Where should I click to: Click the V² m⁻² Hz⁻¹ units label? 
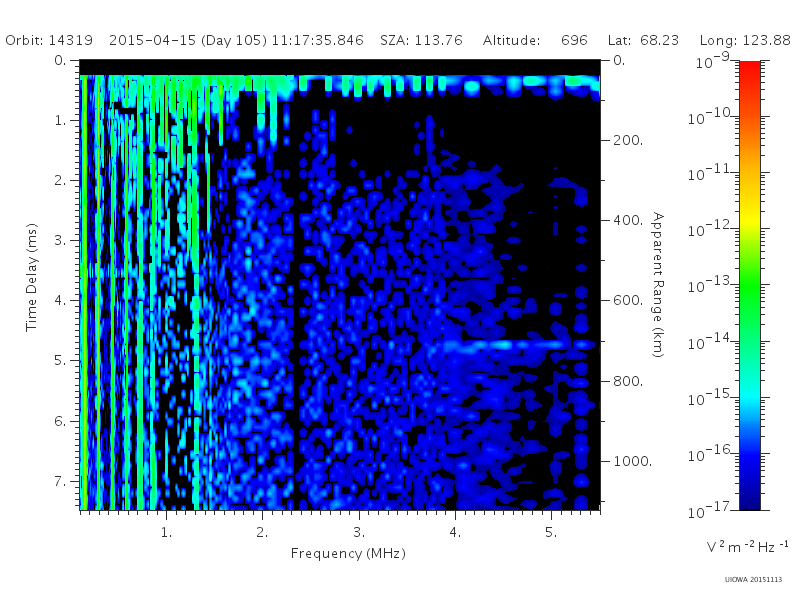coord(747,547)
